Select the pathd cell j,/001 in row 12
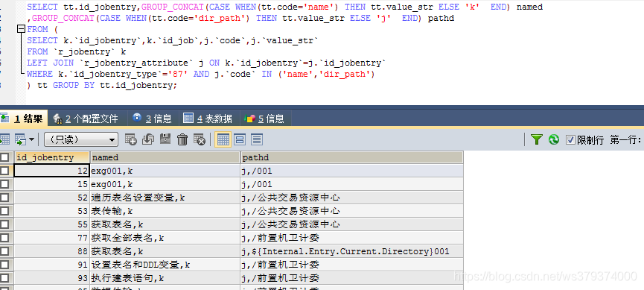Image resolution: width=644 pixels, height=290 pixels. pyautogui.click(x=352, y=171)
